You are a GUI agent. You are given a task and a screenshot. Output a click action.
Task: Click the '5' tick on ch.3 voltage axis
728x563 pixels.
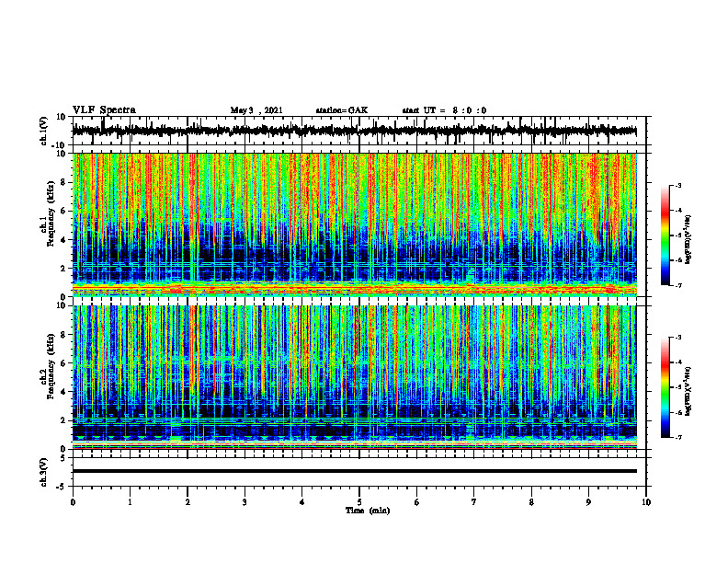tap(63, 458)
